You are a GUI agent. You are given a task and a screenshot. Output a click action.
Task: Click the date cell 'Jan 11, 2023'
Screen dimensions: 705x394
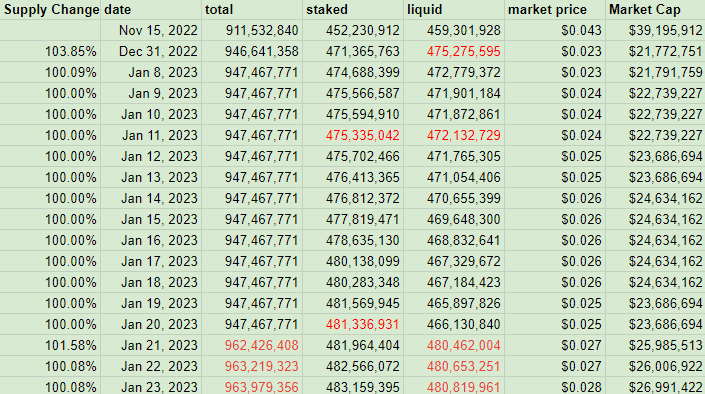pos(151,135)
